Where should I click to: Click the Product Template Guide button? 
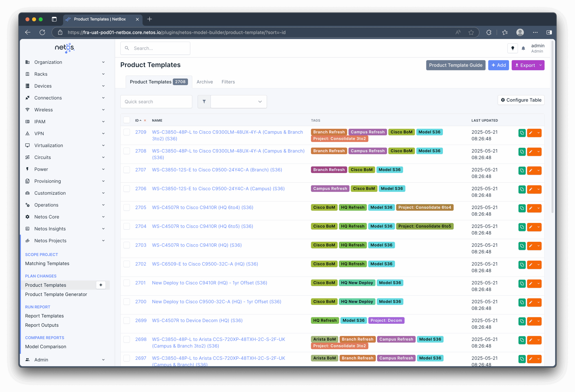[456, 65]
